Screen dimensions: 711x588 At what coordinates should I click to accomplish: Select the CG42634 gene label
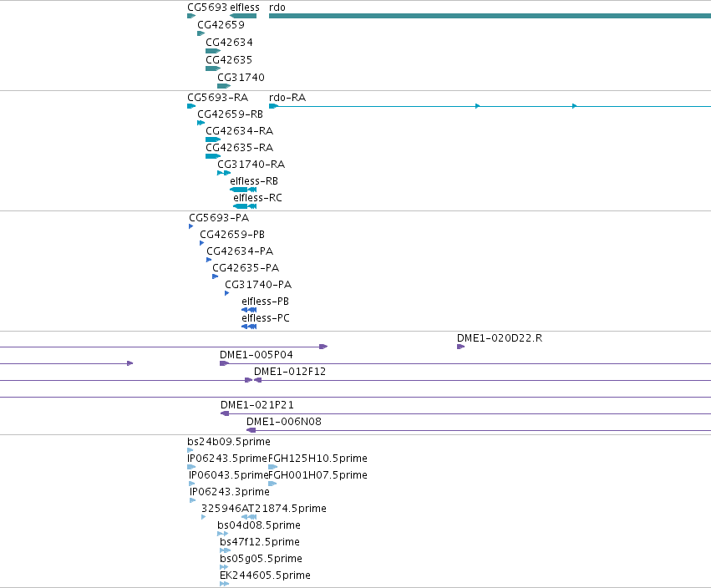tap(229, 42)
